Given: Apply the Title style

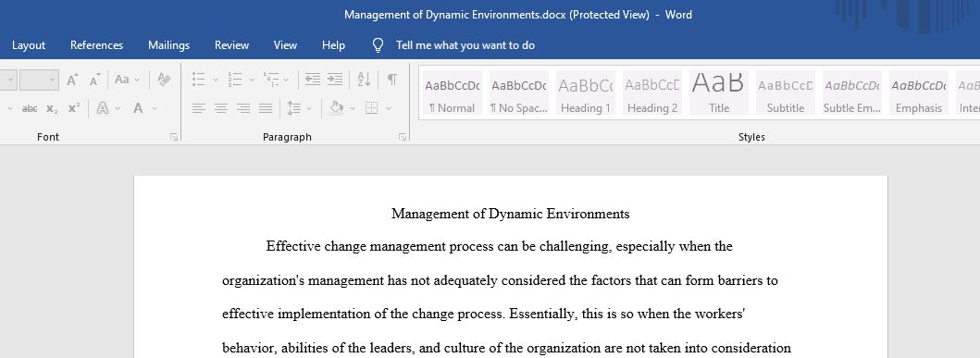Looking at the screenshot, I should coord(719,93).
